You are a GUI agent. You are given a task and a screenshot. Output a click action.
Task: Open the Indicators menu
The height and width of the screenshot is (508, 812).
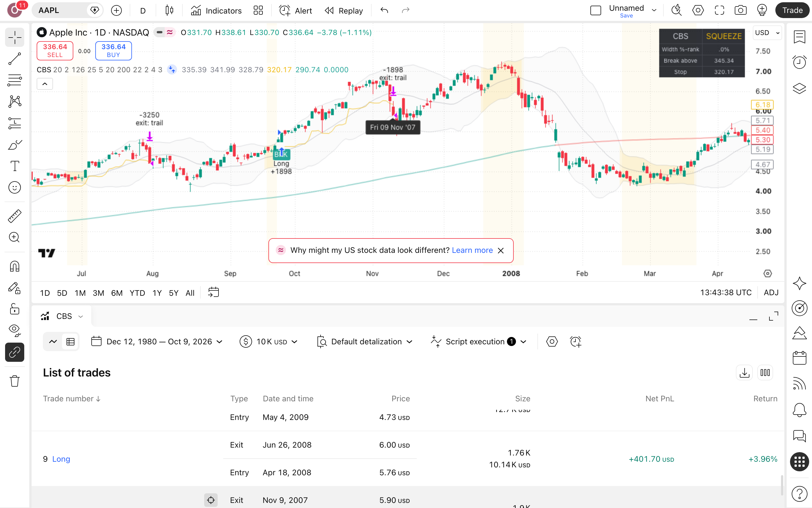tap(216, 10)
